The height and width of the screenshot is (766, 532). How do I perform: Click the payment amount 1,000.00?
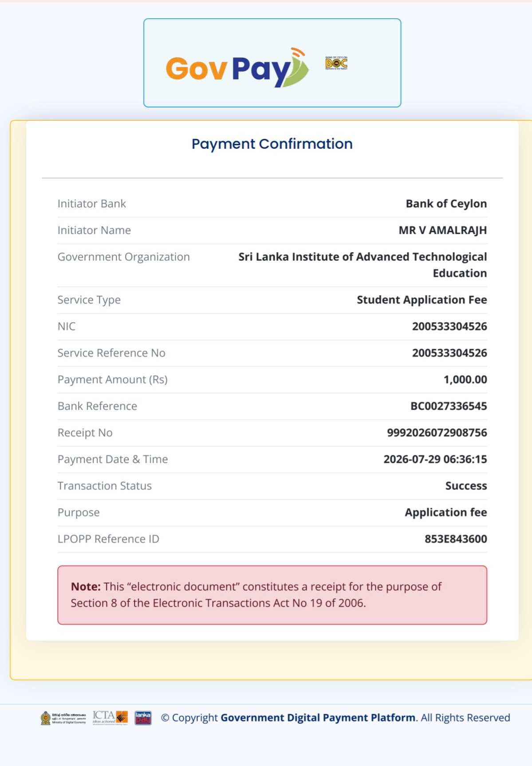tap(465, 379)
